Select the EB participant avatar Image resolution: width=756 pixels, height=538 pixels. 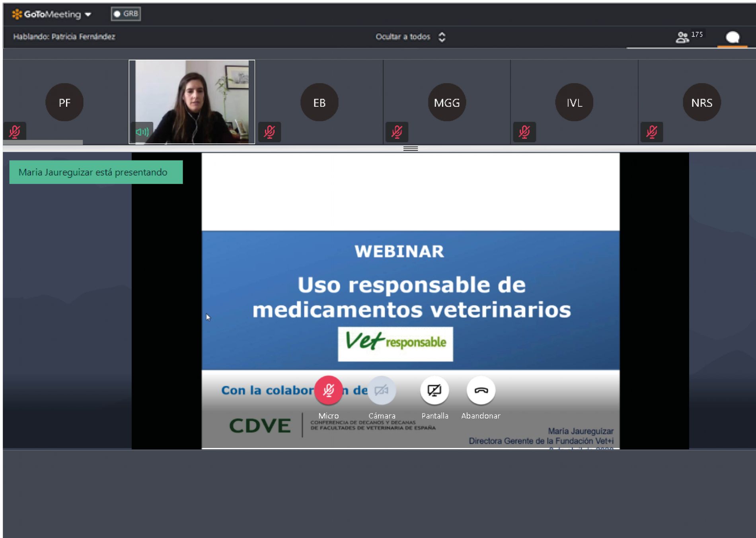click(319, 102)
